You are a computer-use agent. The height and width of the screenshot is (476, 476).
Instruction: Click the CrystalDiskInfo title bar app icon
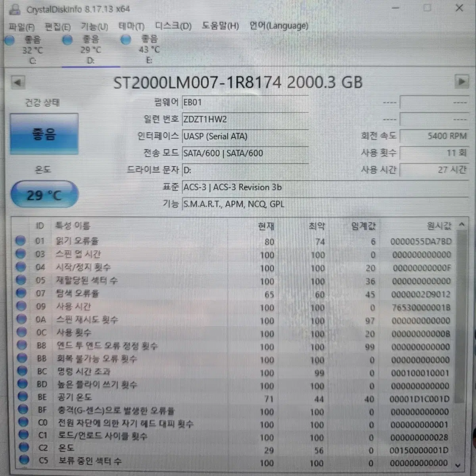[15, 10]
